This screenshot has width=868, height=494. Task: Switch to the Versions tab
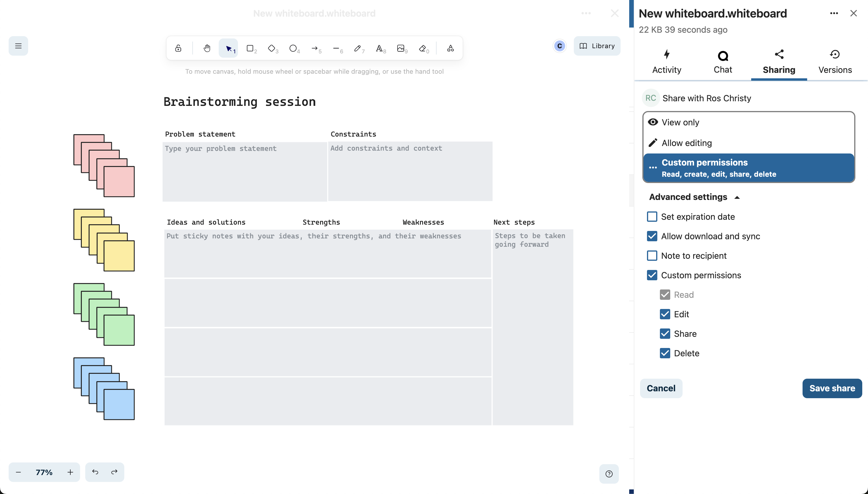835,61
